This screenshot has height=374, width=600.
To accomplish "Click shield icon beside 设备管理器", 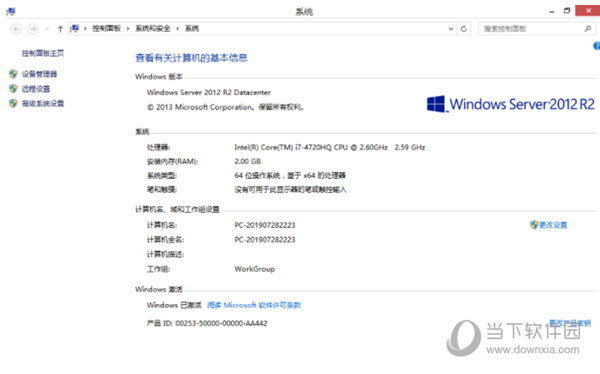I will (x=13, y=73).
